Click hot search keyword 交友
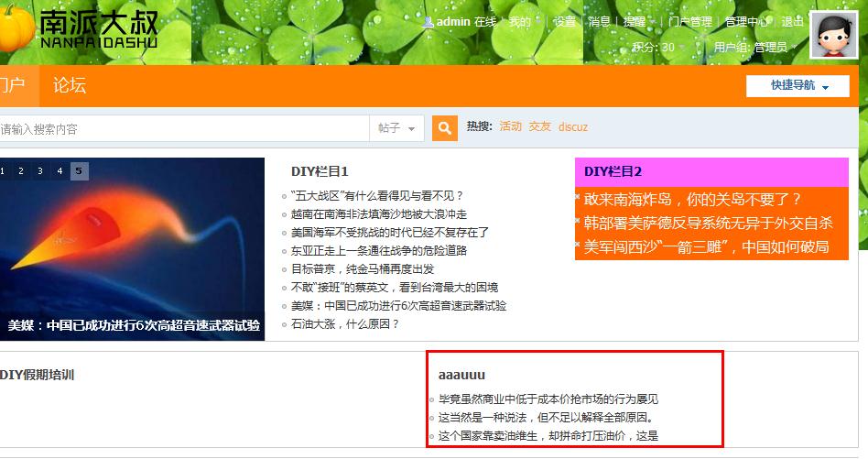This screenshot has height=459, width=868. [539, 126]
